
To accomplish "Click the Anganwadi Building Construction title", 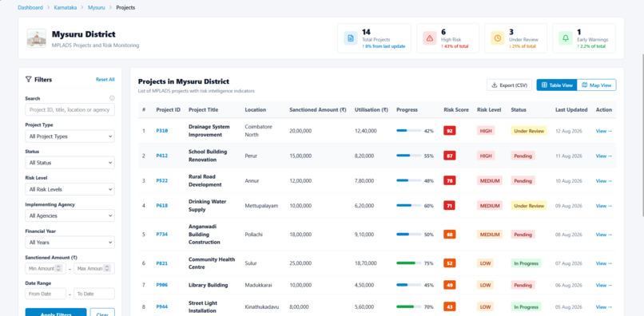I will (x=204, y=235).
